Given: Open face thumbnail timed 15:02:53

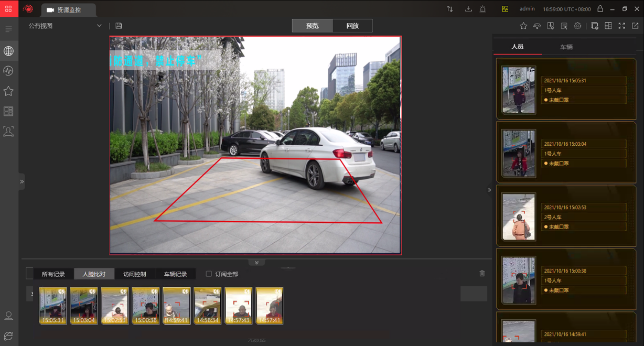Looking at the screenshot, I should (x=115, y=306).
